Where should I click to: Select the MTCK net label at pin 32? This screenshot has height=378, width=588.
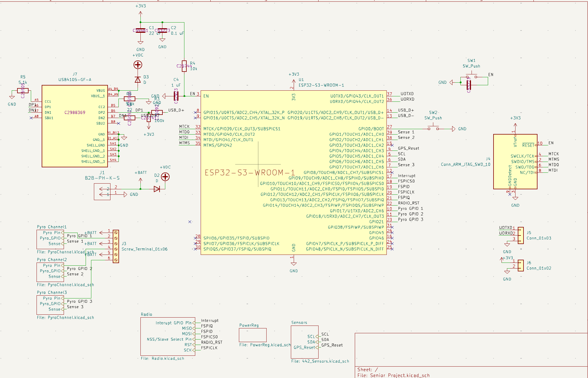pyautogui.click(x=184, y=127)
